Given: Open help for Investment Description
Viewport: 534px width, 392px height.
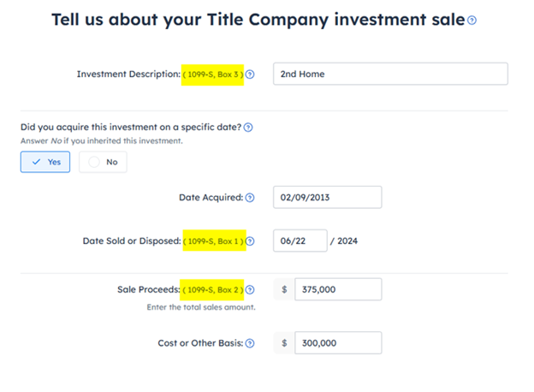Looking at the screenshot, I should [x=250, y=74].
